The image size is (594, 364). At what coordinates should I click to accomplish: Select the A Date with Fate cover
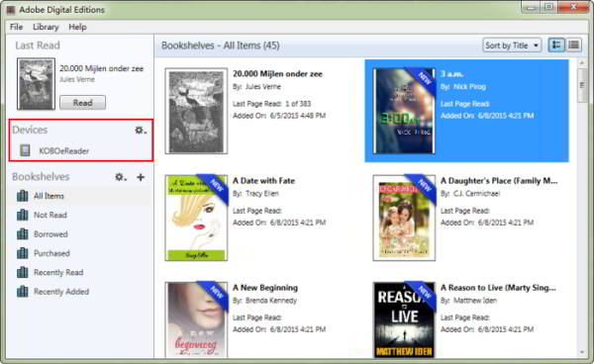[x=196, y=218]
